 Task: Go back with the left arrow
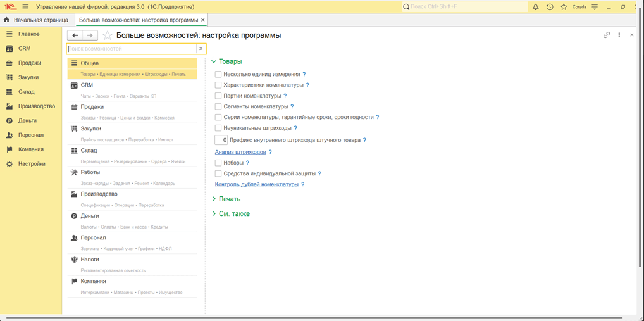pyautogui.click(x=75, y=35)
